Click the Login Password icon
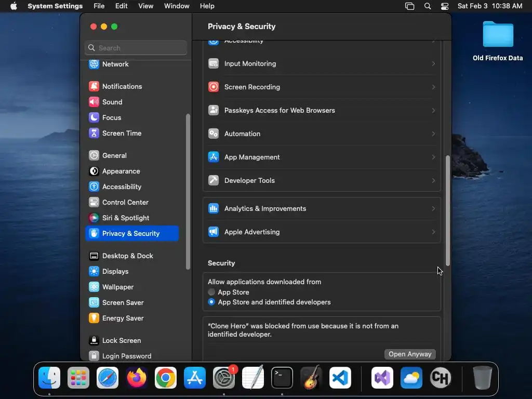532x399 pixels. (x=94, y=356)
